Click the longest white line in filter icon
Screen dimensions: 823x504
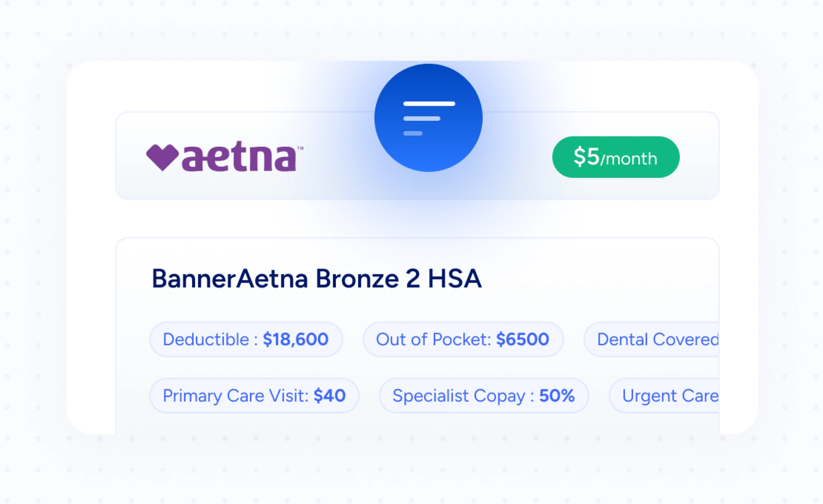pyautogui.click(x=429, y=104)
